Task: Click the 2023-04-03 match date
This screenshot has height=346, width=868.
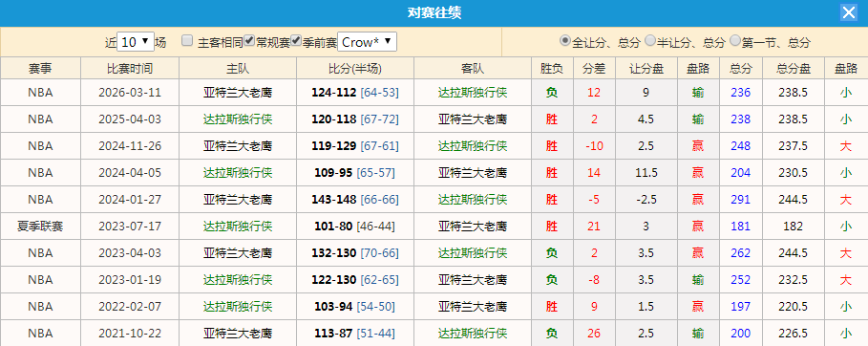Action: click(130, 253)
